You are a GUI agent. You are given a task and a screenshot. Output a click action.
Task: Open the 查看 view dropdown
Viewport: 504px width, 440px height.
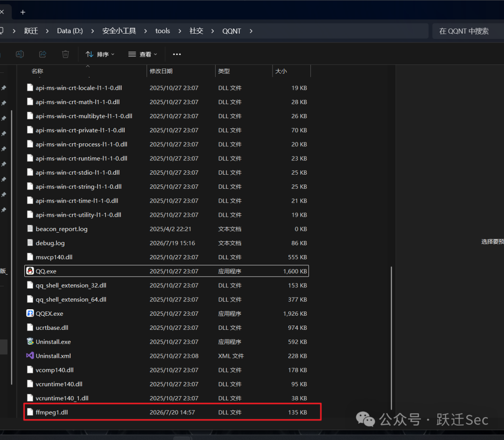click(143, 54)
